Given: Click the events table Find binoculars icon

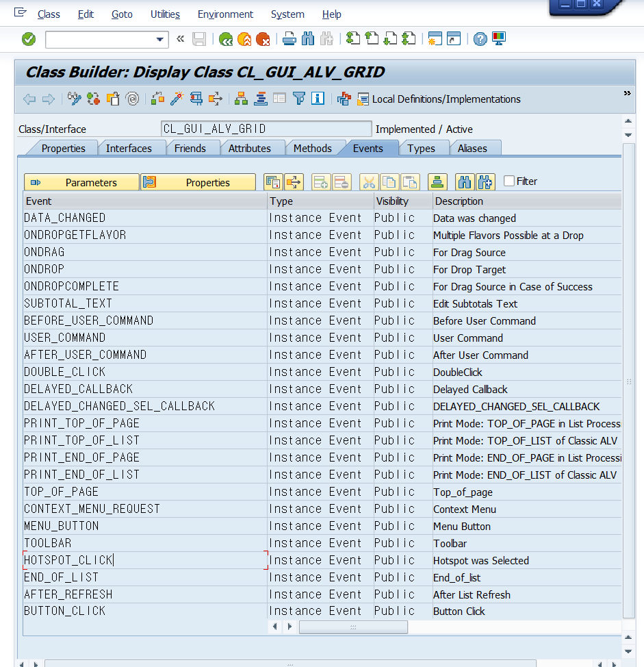Looking at the screenshot, I should 465,182.
